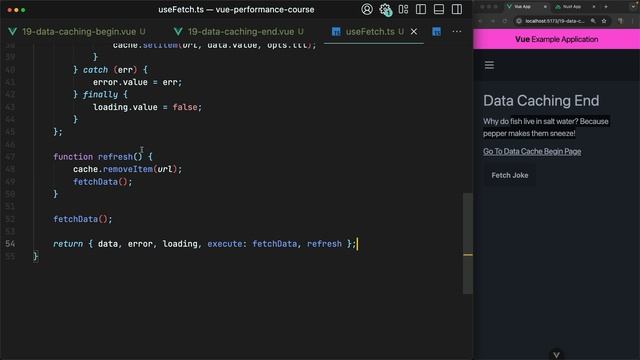Open the browser extensions icon
640x360 pixels.
620,21
